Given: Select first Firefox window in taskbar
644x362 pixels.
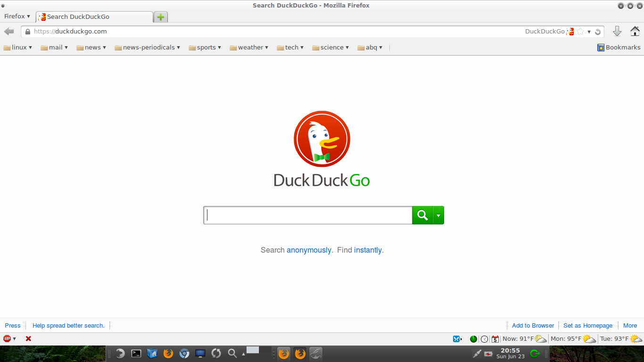Looking at the screenshot, I should 284,354.
